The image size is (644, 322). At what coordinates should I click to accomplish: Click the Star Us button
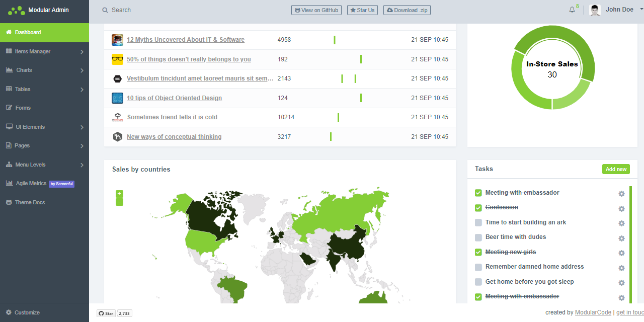click(x=362, y=10)
